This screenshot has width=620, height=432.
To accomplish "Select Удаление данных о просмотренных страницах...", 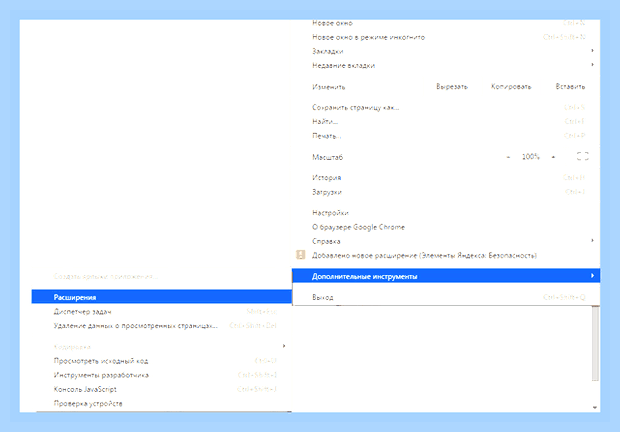I will pos(162,326).
